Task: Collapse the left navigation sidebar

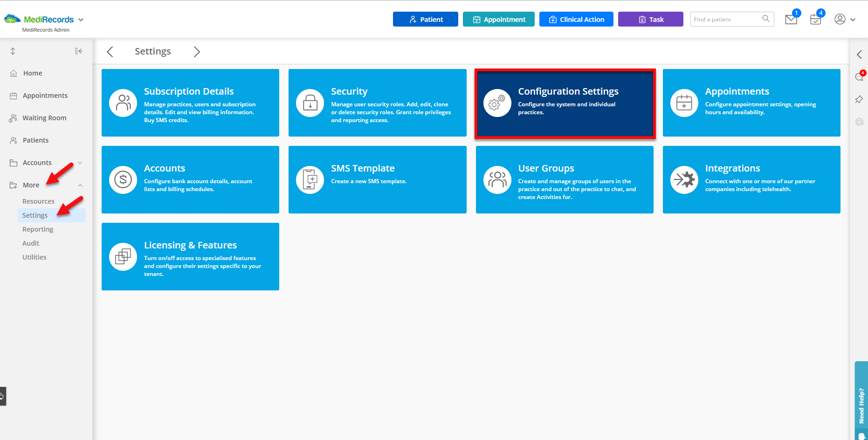Action: point(78,51)
